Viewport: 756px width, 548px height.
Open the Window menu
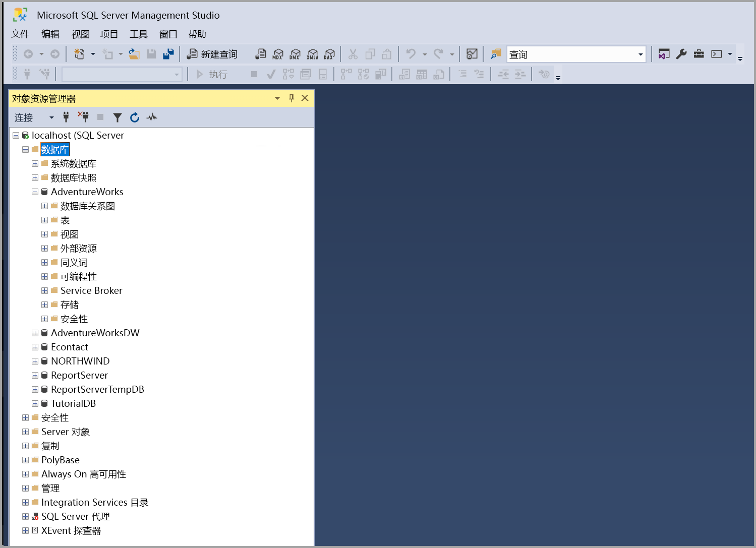point(168,34)
